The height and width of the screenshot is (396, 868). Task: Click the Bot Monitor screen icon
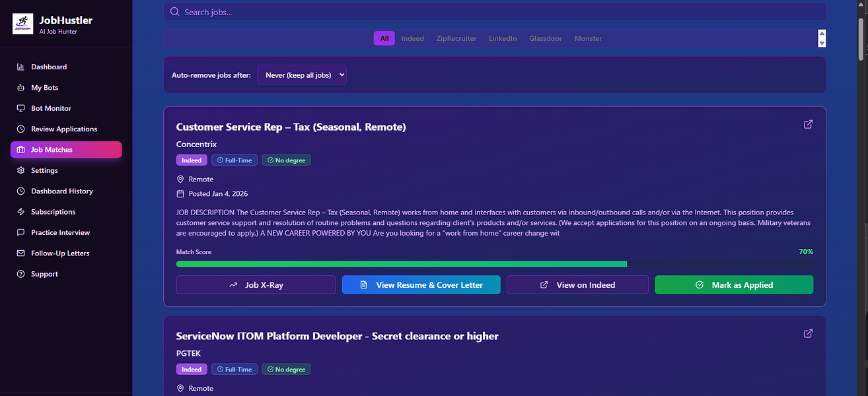[x=20, y=108]
